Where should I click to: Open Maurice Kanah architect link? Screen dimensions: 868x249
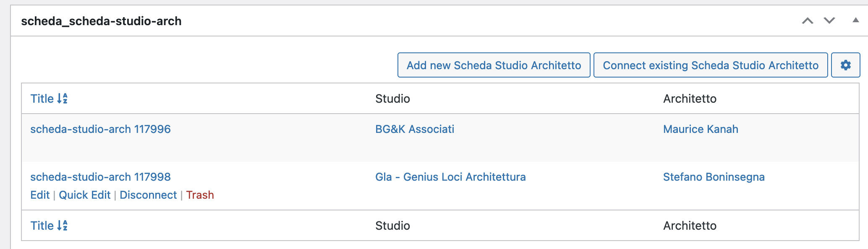pyautogui.click(x=701, y=129)
